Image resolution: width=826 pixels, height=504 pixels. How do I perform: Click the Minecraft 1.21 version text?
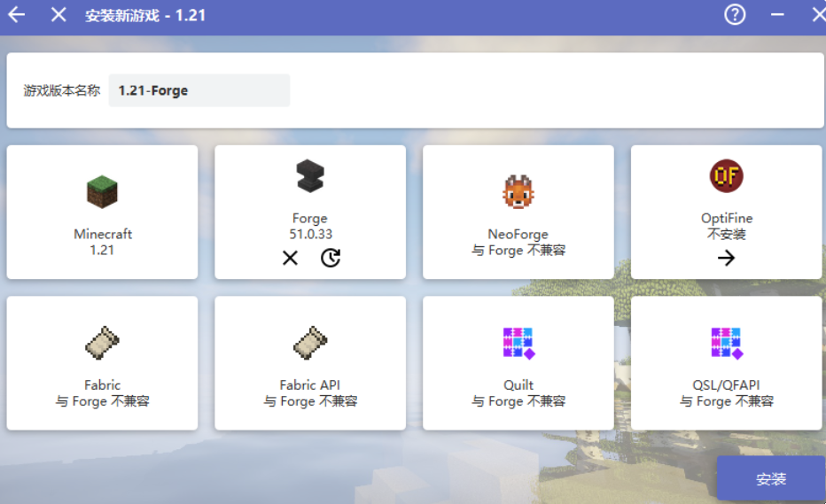(x=102, y=250)
